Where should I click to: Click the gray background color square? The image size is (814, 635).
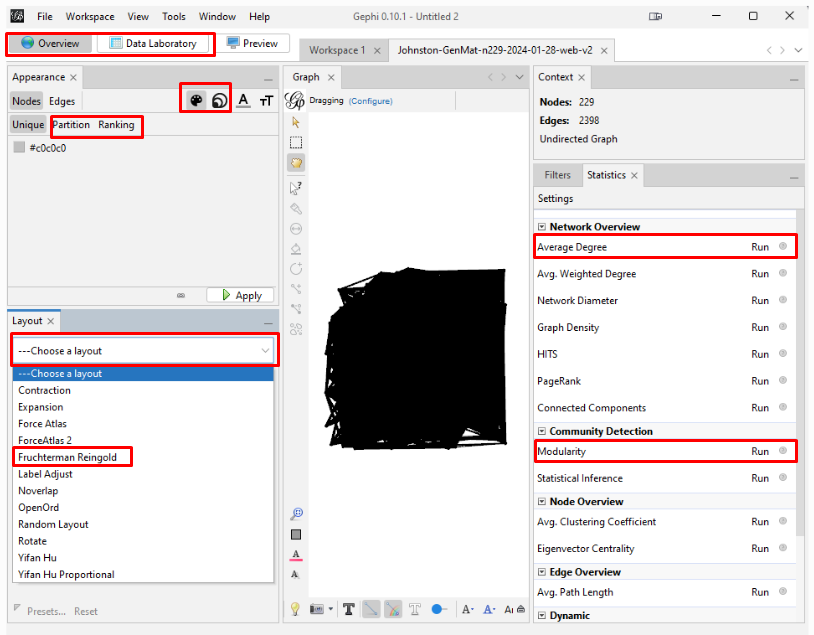click(296, 535)
